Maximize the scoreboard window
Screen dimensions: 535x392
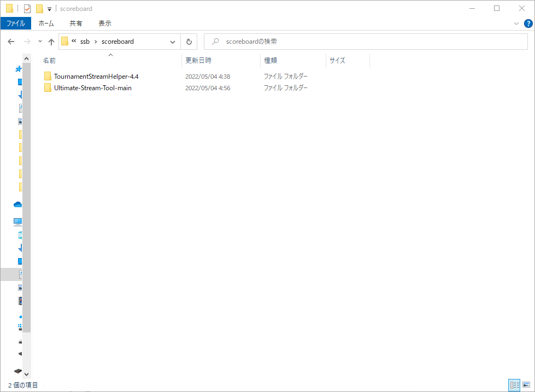click(x=497, y=9)
